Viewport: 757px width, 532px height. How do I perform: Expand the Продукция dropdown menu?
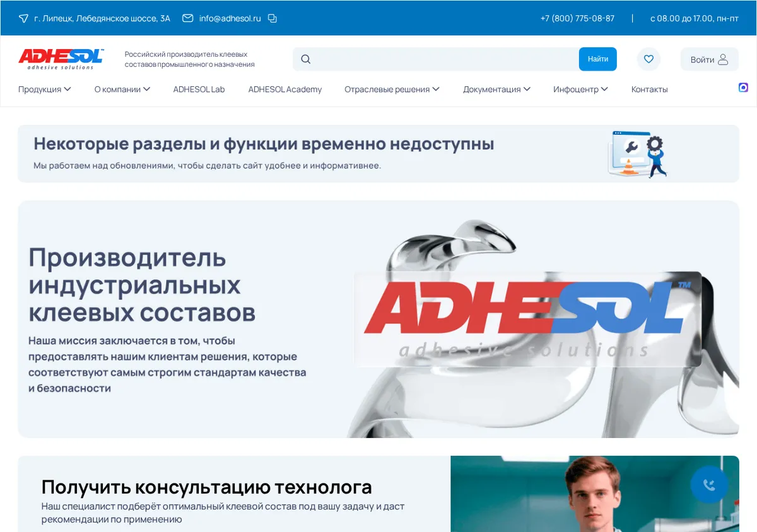pos(44,90)
